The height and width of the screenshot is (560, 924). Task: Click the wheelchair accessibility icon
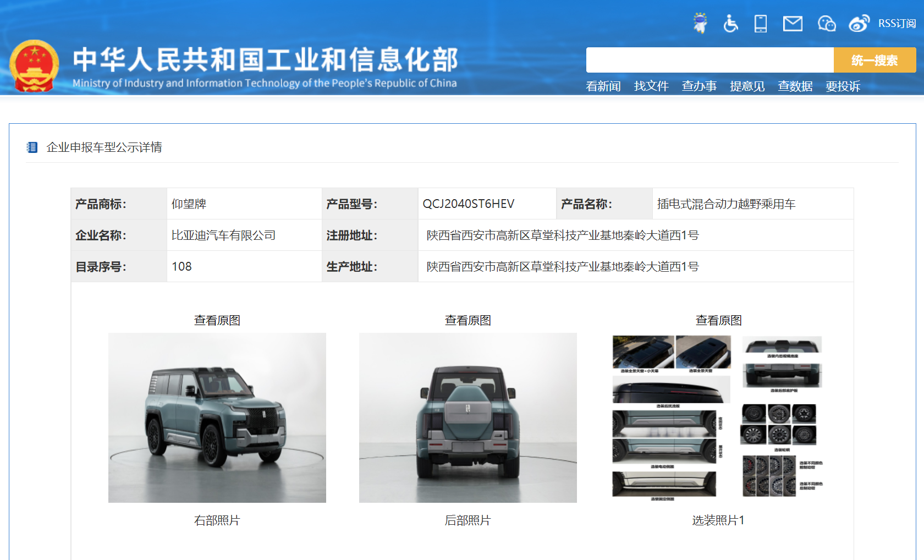(730, 23)
